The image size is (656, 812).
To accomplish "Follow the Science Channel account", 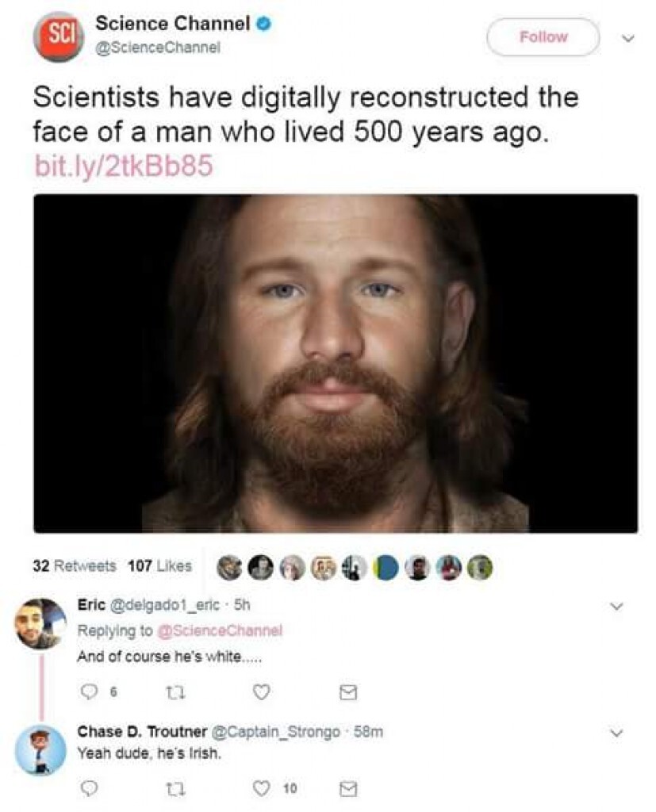I will (x=543, y=36).
